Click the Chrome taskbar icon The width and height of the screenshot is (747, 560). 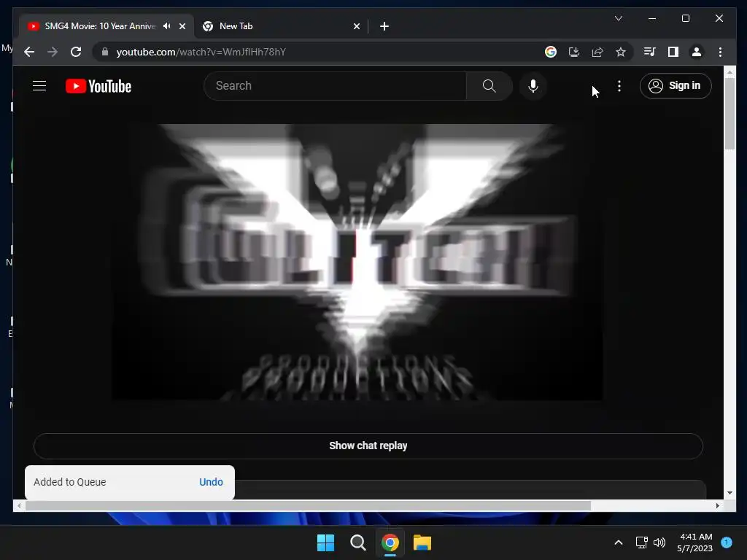point(390,542)
